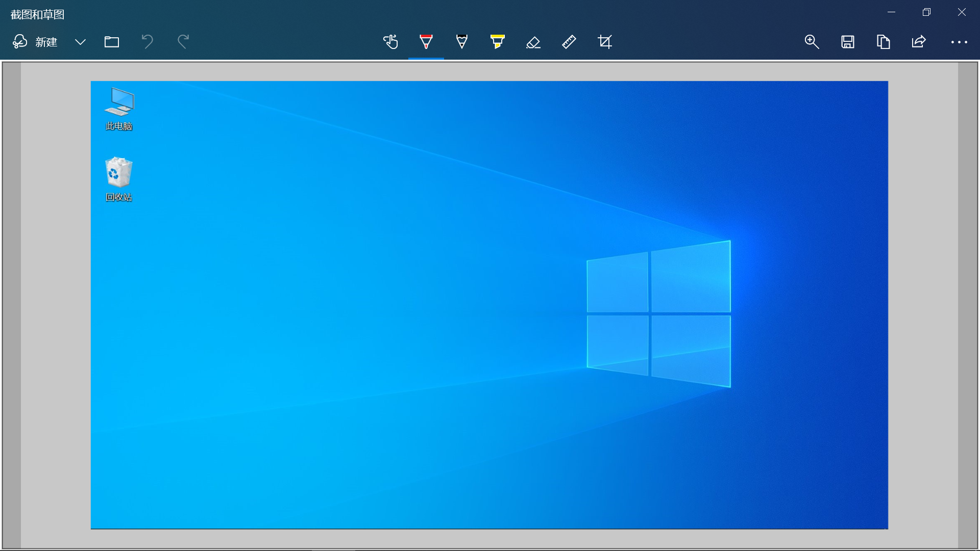Select the pencil tool

pos(461,42)
